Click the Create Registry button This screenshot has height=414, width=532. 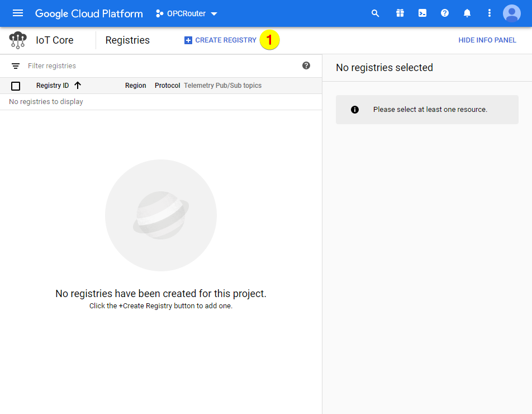(220, 40)
